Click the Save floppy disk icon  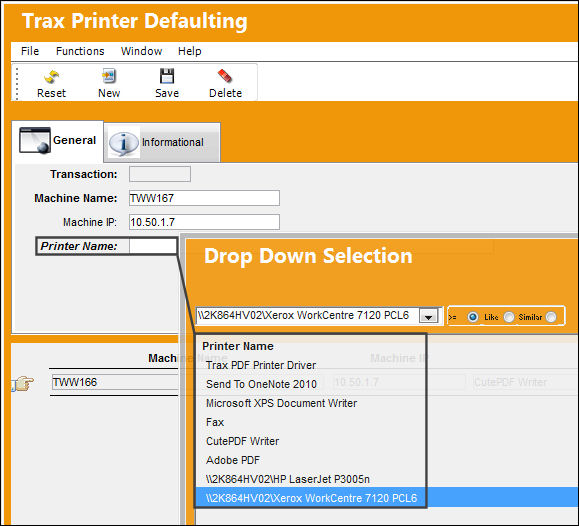167,76
